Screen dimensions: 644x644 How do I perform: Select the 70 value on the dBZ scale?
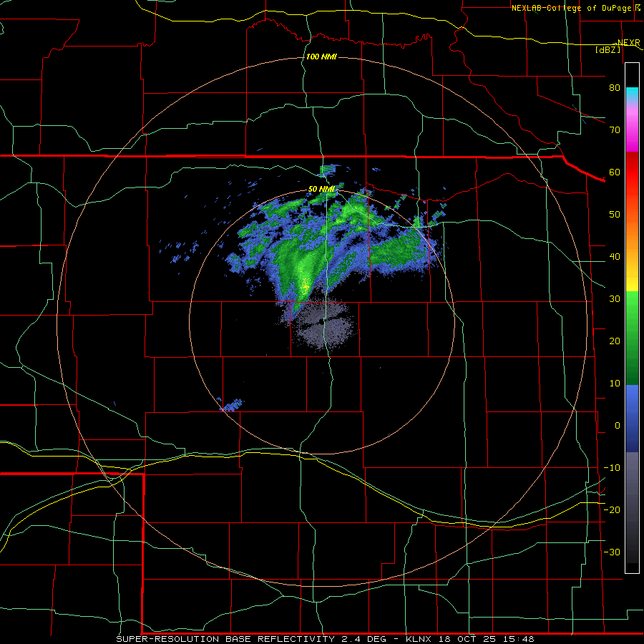(615, 130)
